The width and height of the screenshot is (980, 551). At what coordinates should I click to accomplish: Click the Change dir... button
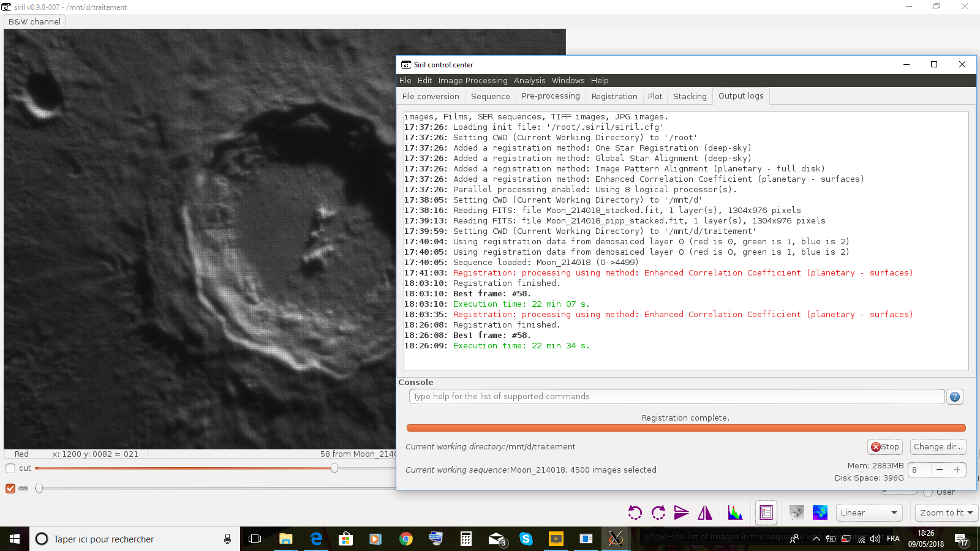click(x=938, y=447)
